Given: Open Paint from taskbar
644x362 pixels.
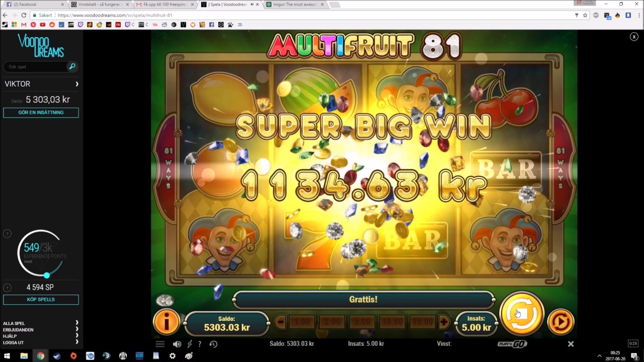Looking at the screenshot, I should click(189, 355).
